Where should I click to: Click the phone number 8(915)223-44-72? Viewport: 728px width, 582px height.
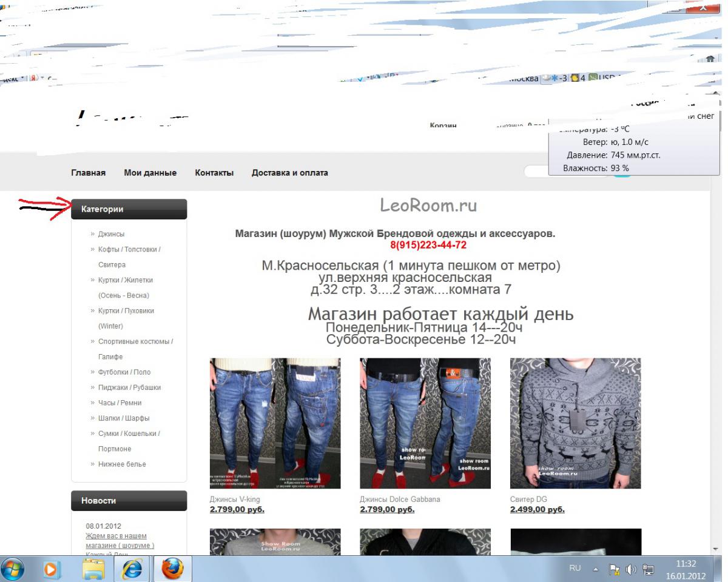pos(428,245)
